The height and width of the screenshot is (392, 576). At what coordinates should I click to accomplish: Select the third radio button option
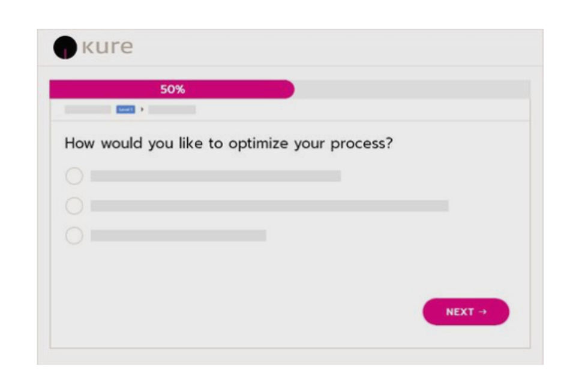74,236
